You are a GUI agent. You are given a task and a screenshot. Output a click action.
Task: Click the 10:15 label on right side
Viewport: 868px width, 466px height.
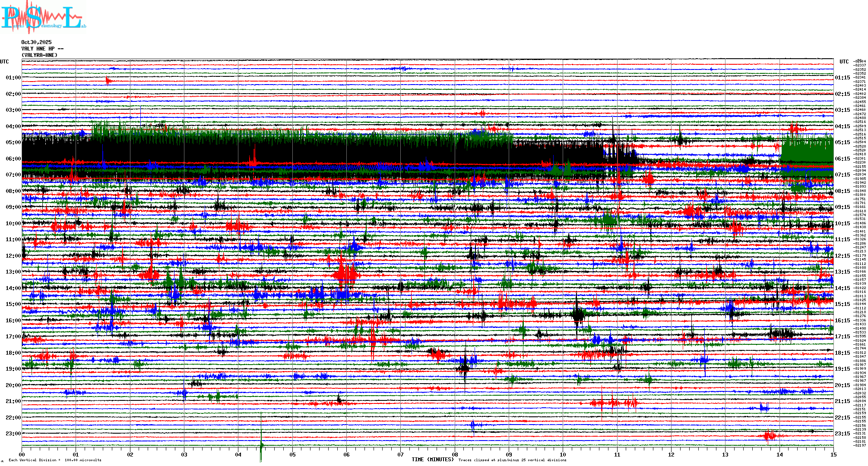(842, 224)
